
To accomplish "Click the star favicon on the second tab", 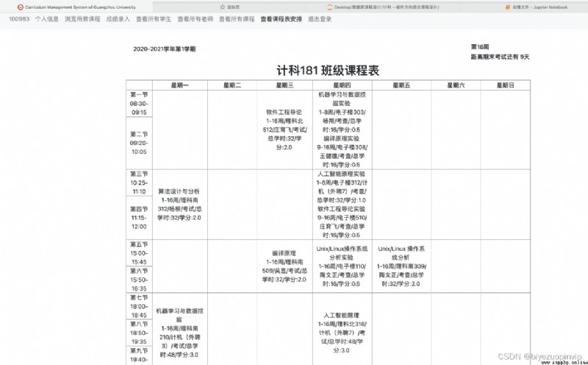I will (223, 7).
